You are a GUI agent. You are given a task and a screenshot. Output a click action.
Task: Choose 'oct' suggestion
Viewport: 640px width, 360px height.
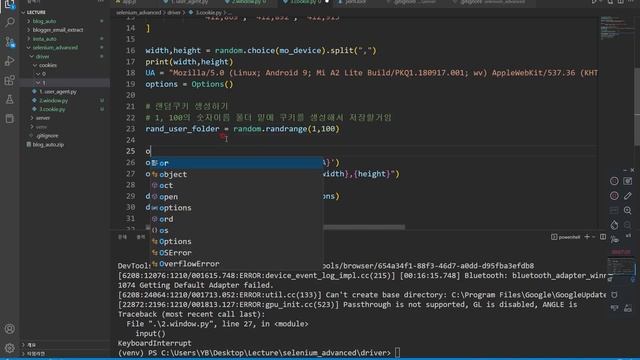tap(237, 185)
